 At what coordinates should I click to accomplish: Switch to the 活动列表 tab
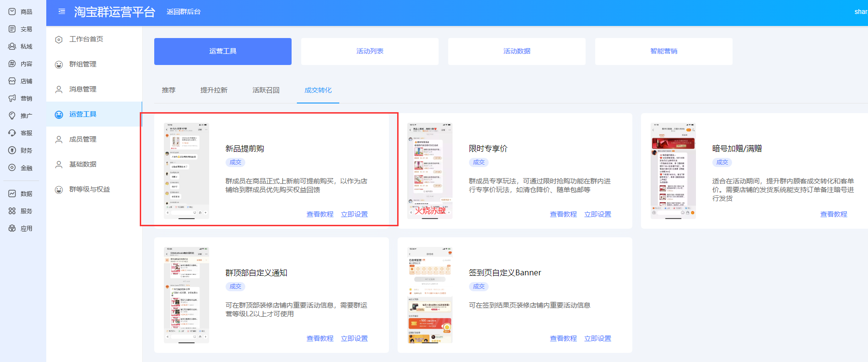[x=370, y=52]
